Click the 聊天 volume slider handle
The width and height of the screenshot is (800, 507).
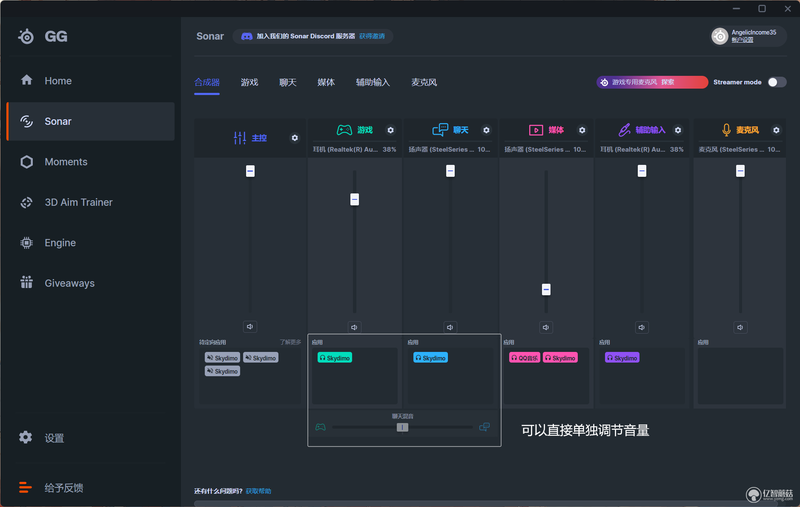tap(450, 171)
